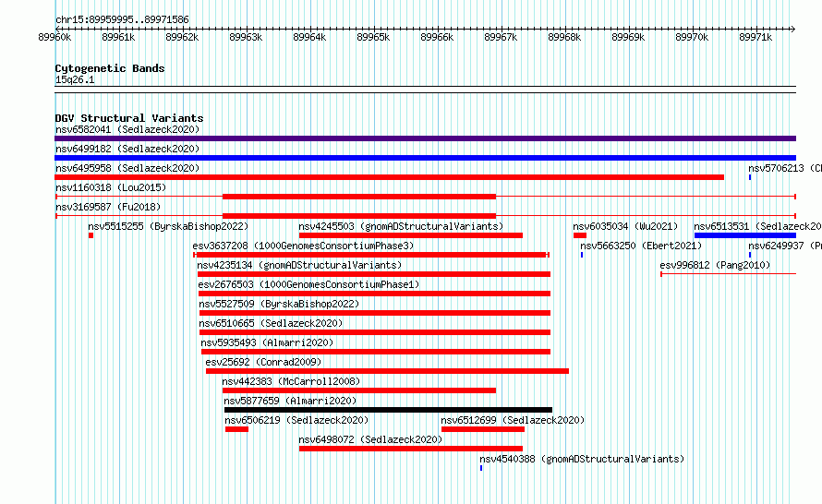The image size is (822, 504).
Task: Click the DGV Structural Variants track title
Action: (129, 118)
